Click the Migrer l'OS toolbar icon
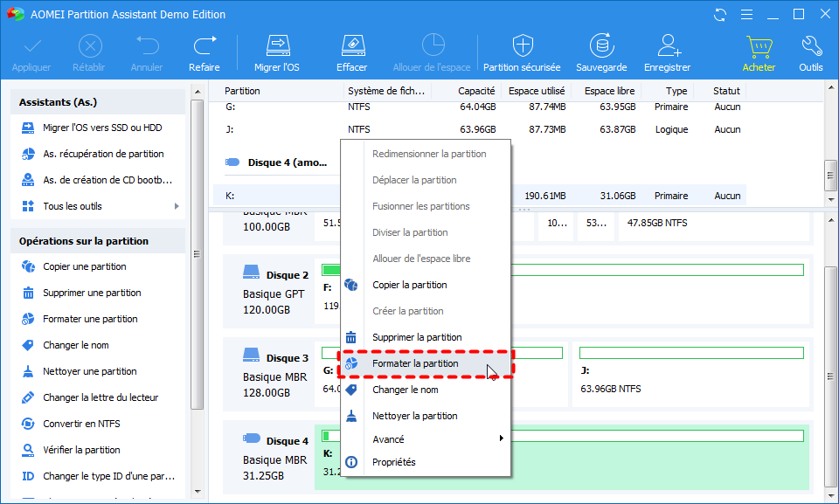 pyautogui.click(x=276, y=45)
